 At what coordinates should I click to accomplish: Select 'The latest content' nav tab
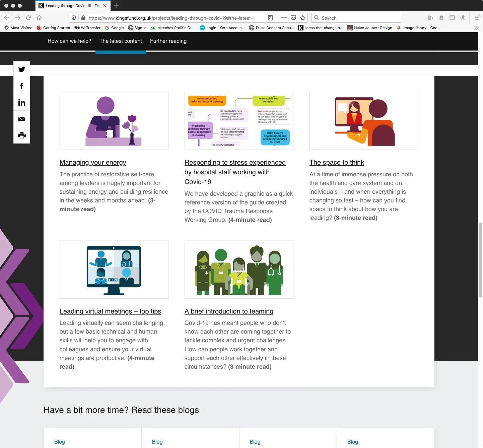pyautogui.click(x=121, y=41)
